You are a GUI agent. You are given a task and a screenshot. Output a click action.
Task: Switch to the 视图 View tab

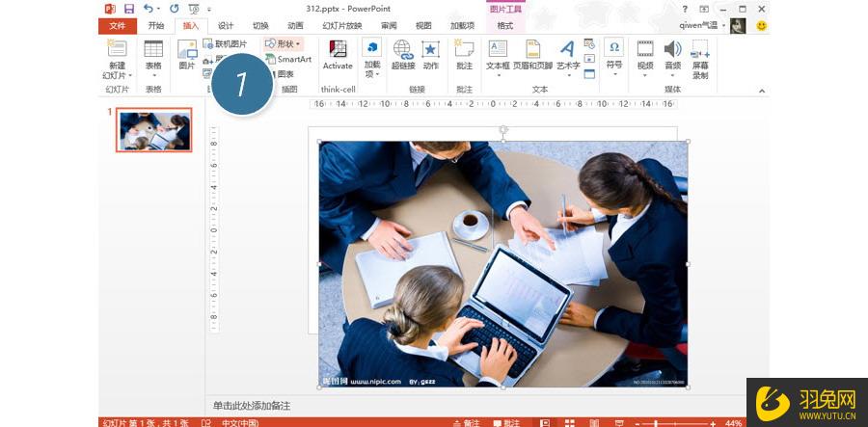[x=423, y=25]
